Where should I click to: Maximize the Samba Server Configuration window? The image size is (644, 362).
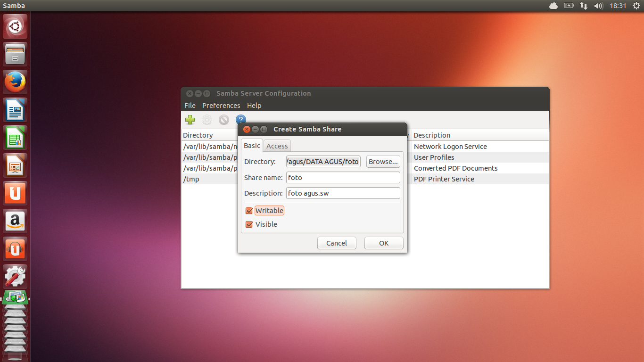tap(206, 93)
